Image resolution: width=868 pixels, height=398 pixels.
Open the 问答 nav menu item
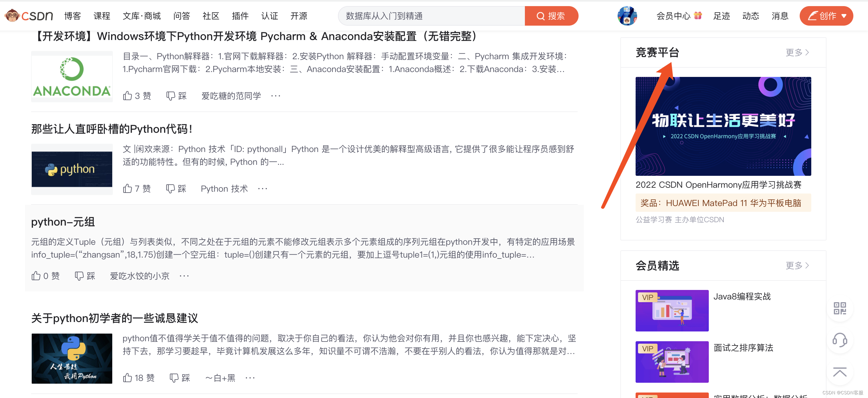(181, 16)
